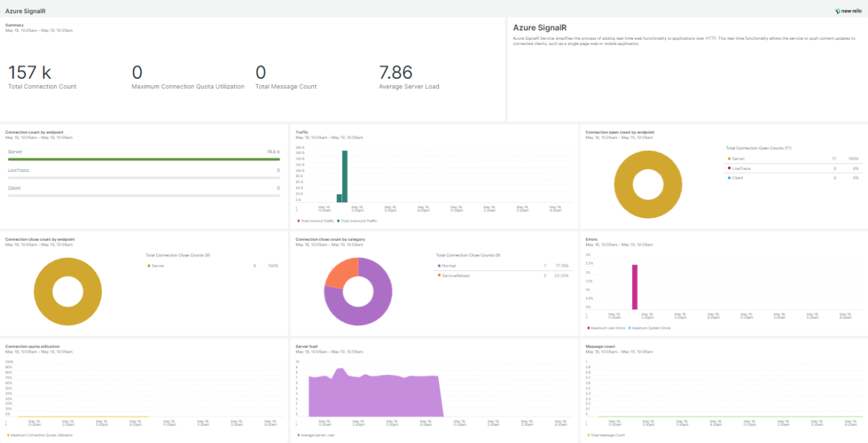Click green Server bar in Connection count by endpoint
The height and width of the screenshot is (443, 868).
click(x=143, y=159)
